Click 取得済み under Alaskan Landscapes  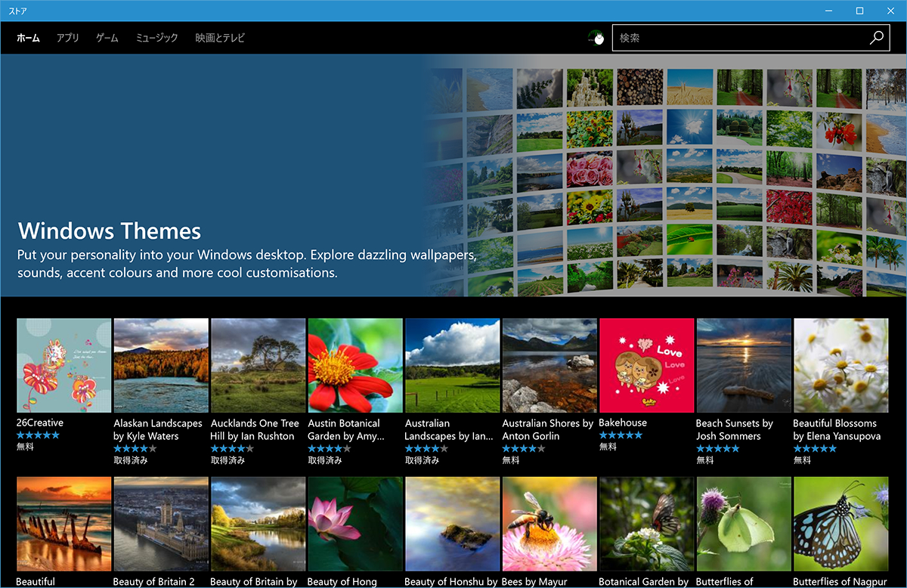[131, 460]
